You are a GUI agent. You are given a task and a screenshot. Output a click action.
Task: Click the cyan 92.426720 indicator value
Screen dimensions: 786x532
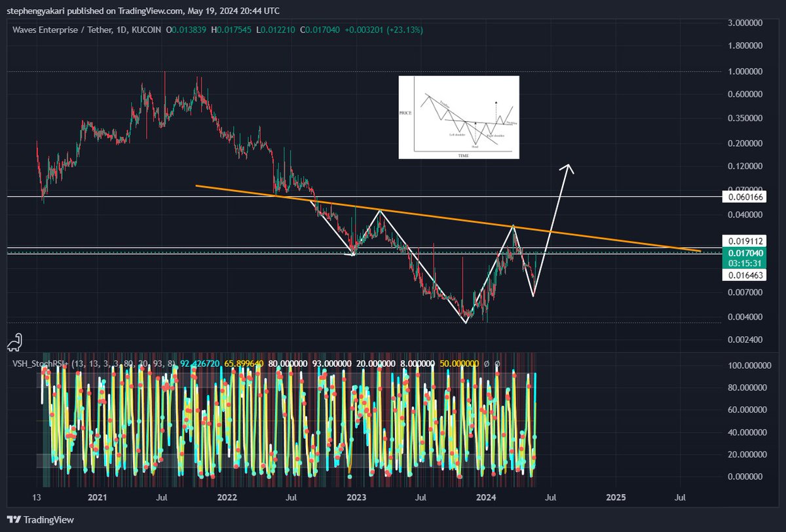[200, 363]
